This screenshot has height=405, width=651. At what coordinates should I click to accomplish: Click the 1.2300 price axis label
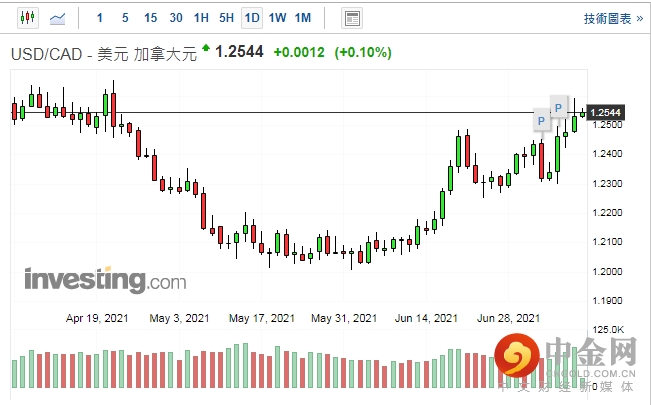click(x=607, y=183)
